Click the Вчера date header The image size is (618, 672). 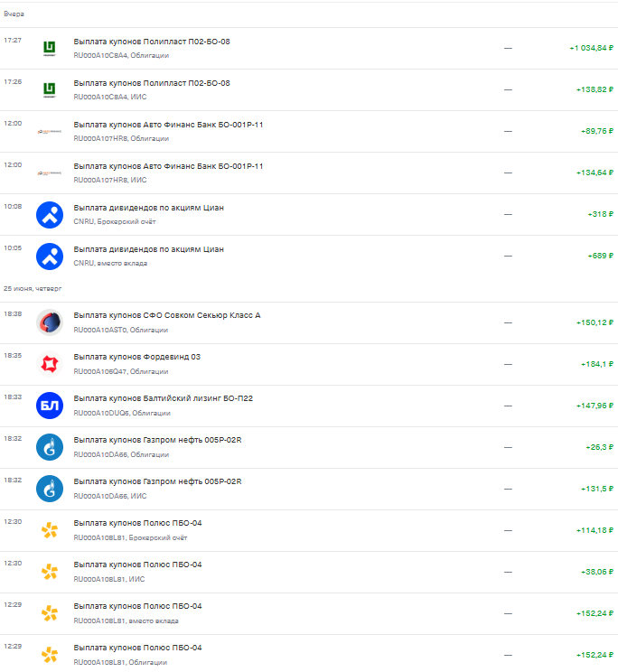pyautogui.click(x=14, y=14)
